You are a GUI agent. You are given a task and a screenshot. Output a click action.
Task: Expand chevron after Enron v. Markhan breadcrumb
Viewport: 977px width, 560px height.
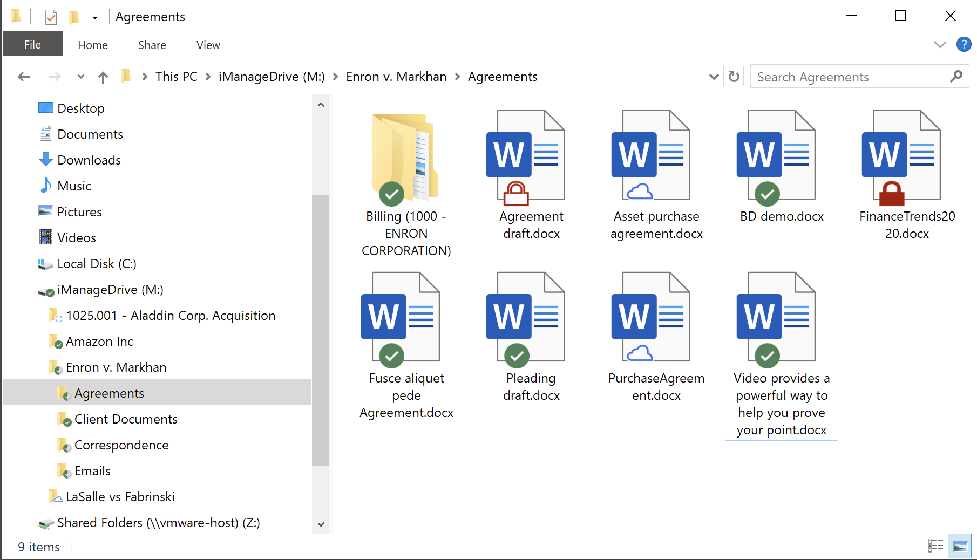tap(457, 77)
